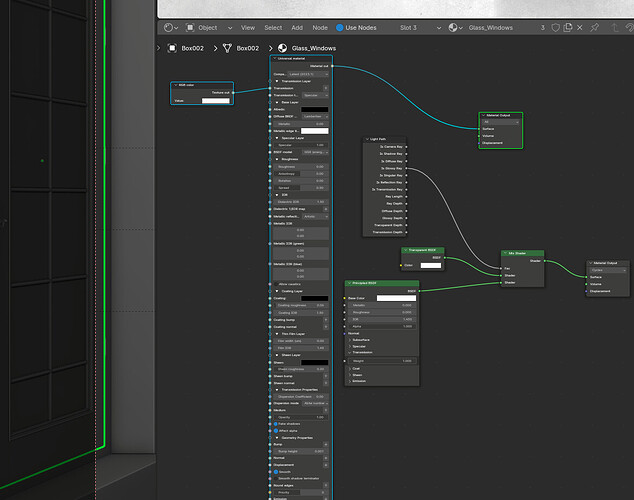Click the Bump height value field

[x=301, y=451]
